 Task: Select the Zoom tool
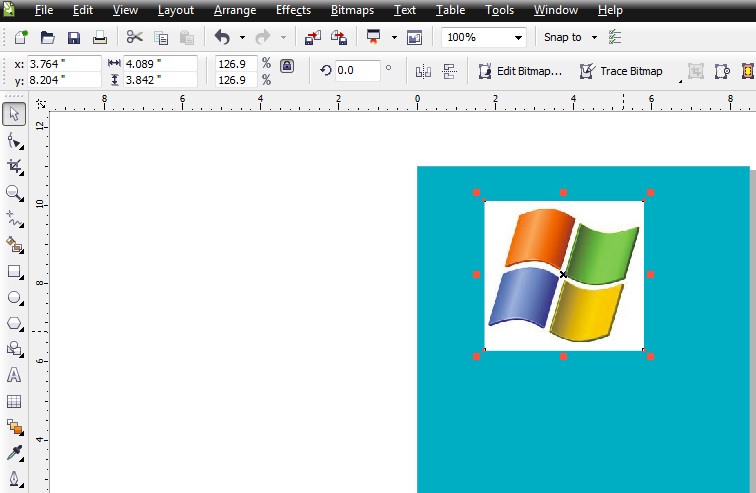14,193
